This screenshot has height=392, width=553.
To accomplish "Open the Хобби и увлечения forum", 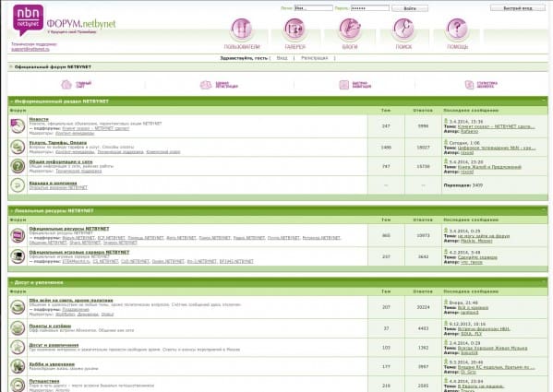I will coord(52,364).
